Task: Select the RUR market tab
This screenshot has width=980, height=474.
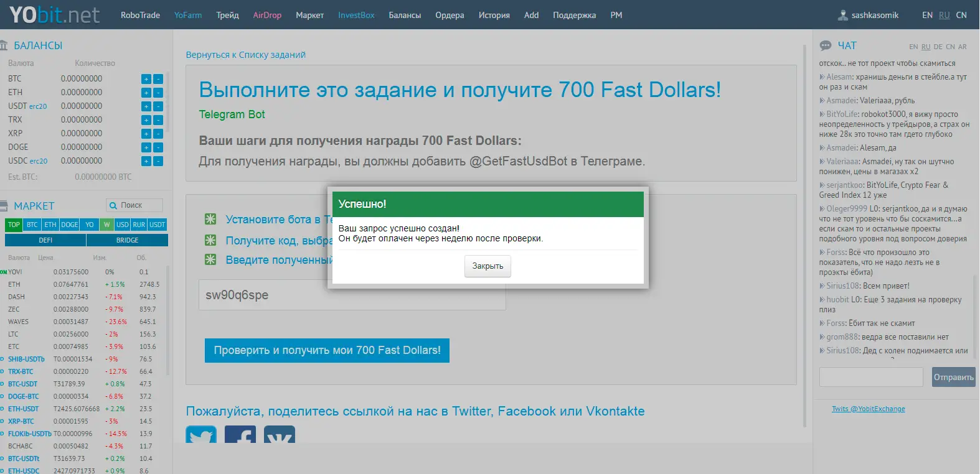Action: tap(139, 225)
